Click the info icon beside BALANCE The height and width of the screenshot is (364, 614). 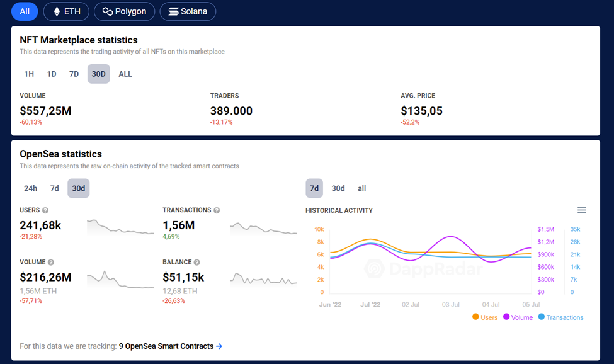click(x=197, y=262)
